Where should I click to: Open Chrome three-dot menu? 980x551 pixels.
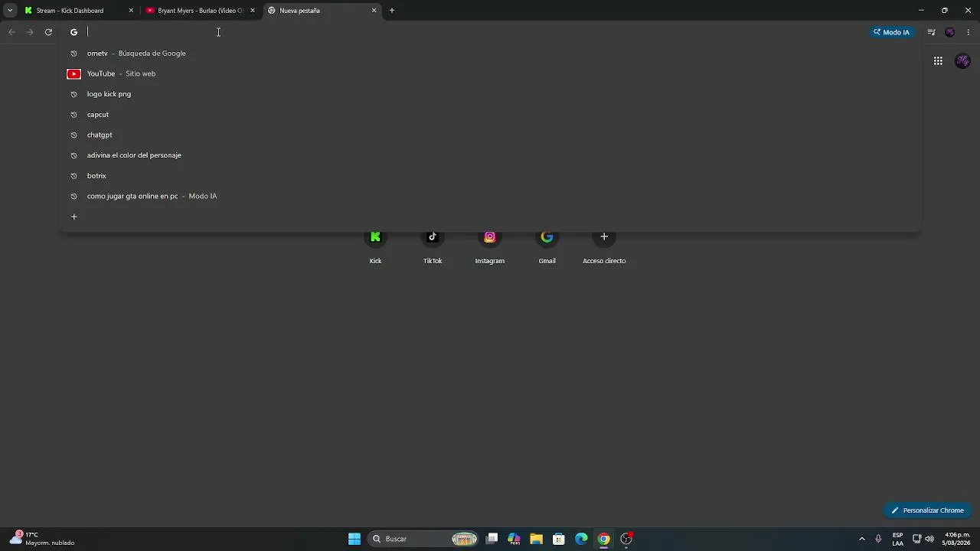tap(969, 32)
